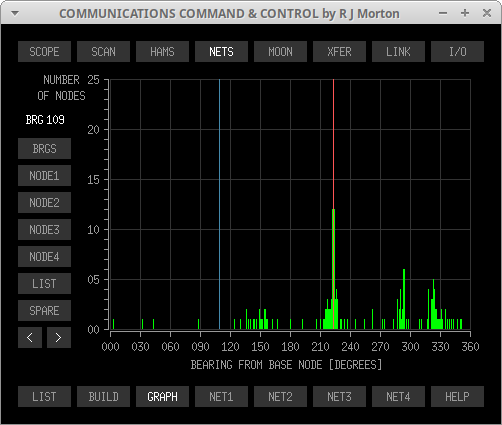Click the 20 label on the nodes axis
This screenshot has height=425, width=502.
coord(93,130)
